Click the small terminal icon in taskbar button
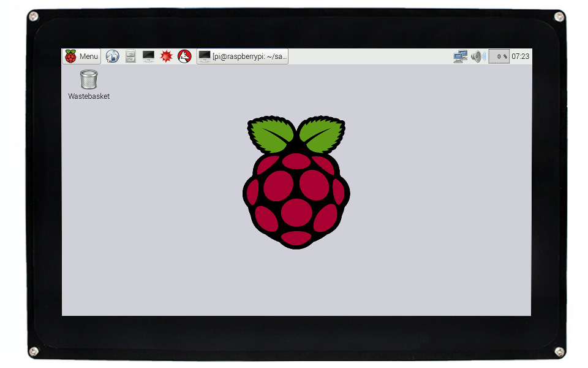The height and width of the screenshot is (368, 588). coord(205,56)
